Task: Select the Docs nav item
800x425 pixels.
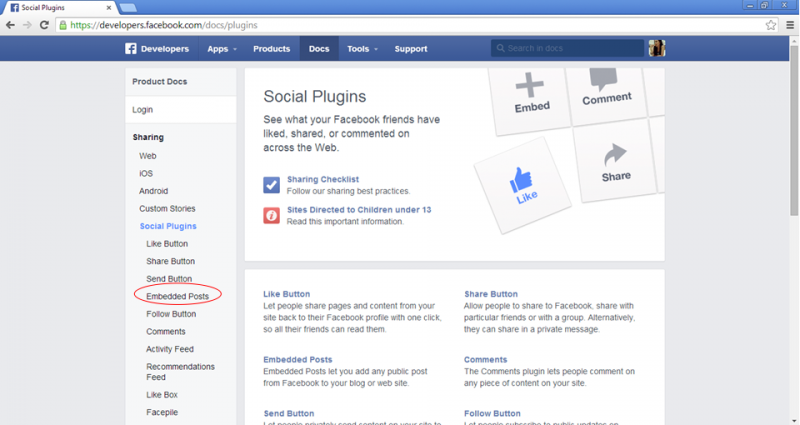Action: [x=319, y=49]
